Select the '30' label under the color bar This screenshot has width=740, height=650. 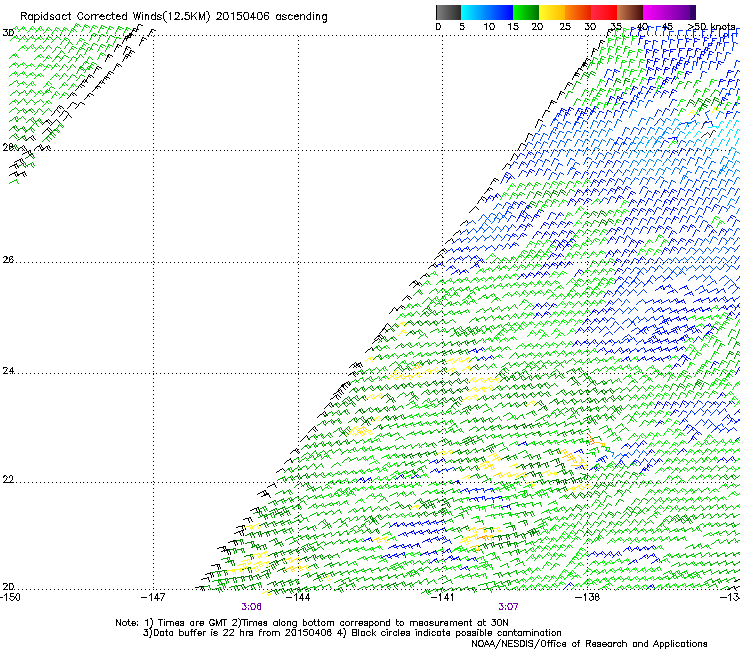(x=590, y=27)
